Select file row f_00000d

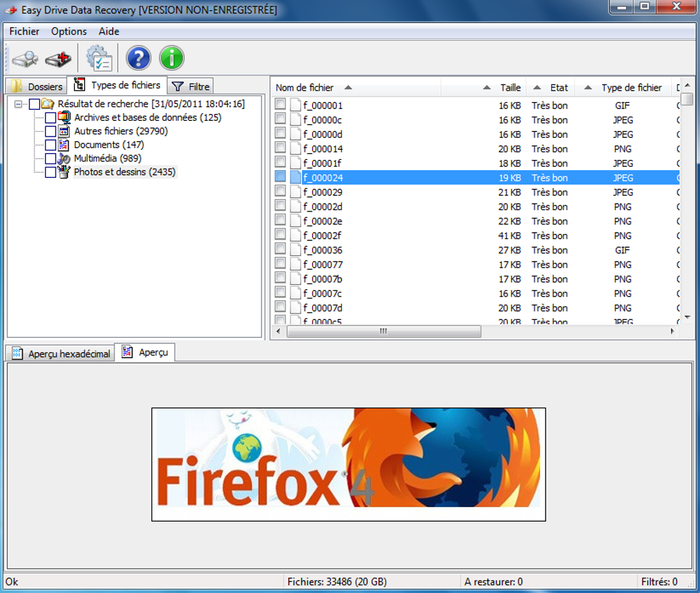pyautogui.click(x=476, y=135)
